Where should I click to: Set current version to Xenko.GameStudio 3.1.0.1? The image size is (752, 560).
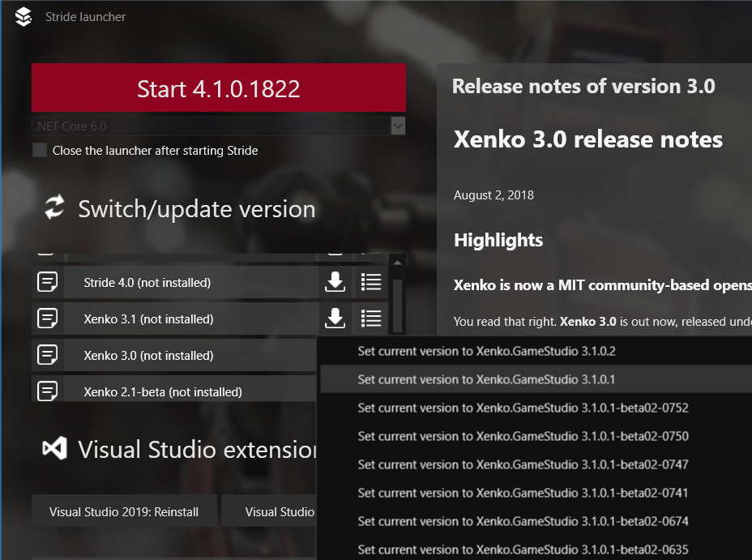(x=536, y=379)
